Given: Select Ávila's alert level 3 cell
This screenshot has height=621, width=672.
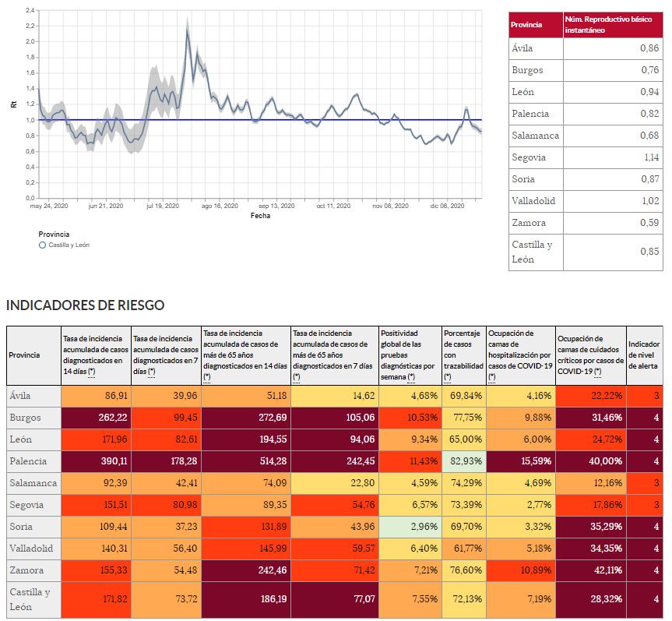Looking at the screenshot, I should [x=646, y=395].
